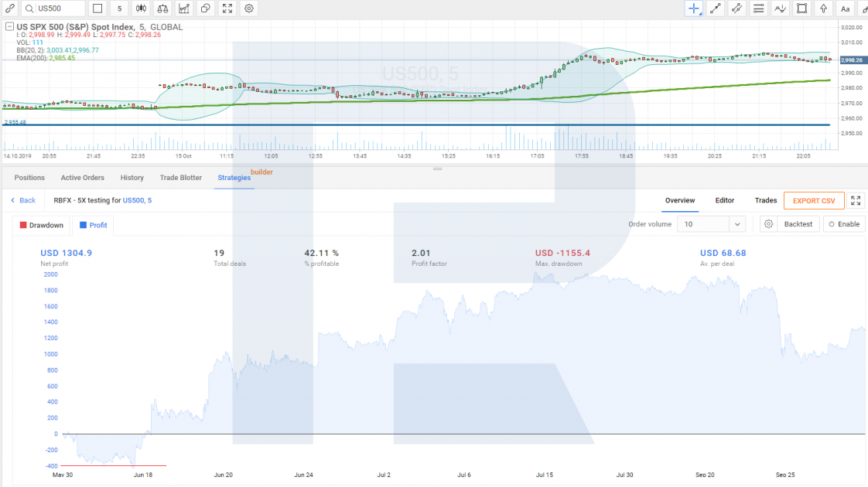Enable the strategy with Enable switch

click(844, 224)
